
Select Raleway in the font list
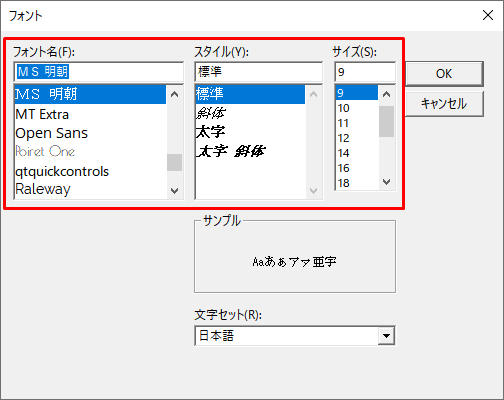pyautogui.click(x=90, y=189)
